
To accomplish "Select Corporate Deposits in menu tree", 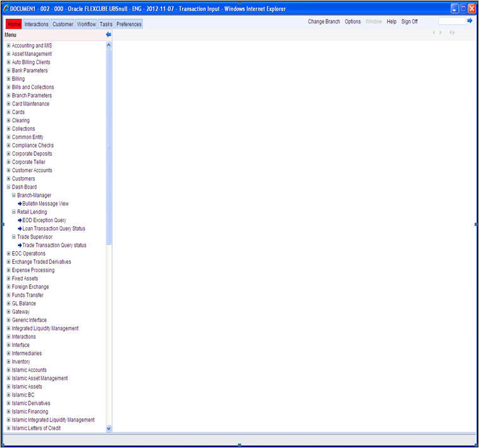I will click(32, 154).
